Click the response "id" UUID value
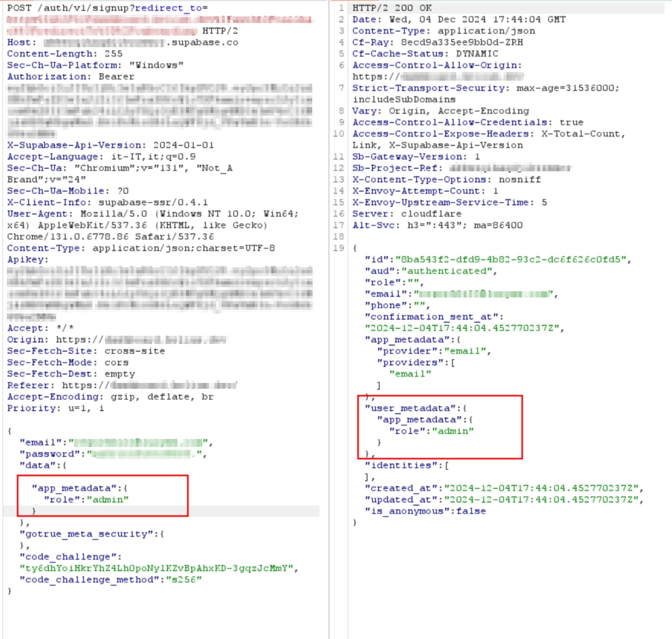This screenshot has width=672, height=639. point(511,259)
